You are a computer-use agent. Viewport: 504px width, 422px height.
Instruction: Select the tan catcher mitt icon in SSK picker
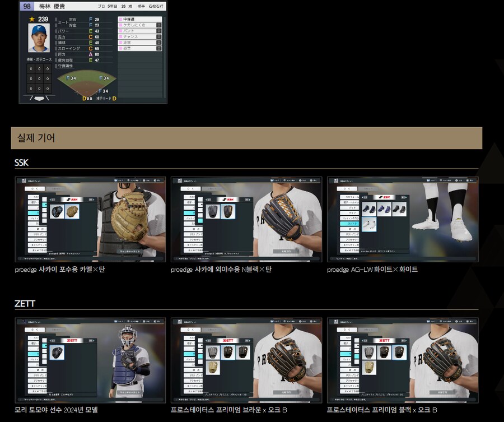pyautogui.click(x=72, y=211)
